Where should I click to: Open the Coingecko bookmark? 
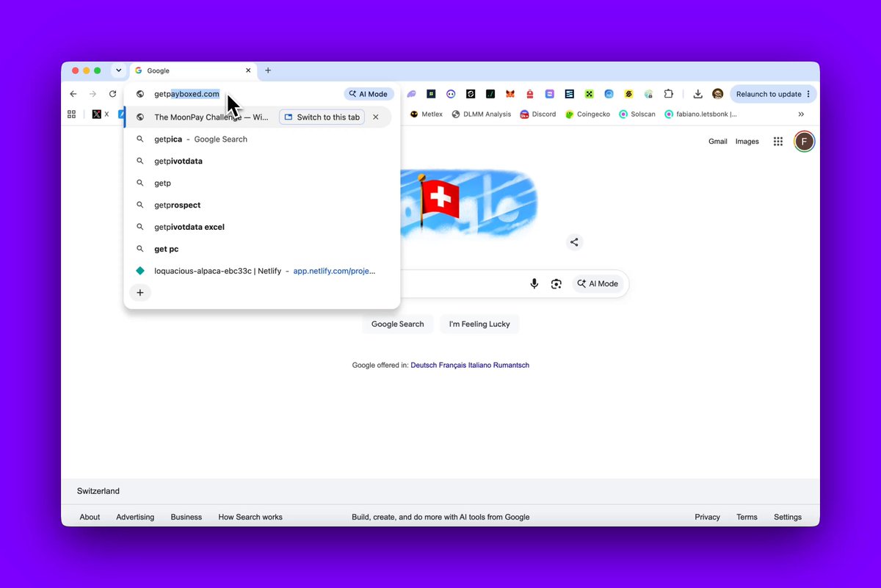coord(588,115)
